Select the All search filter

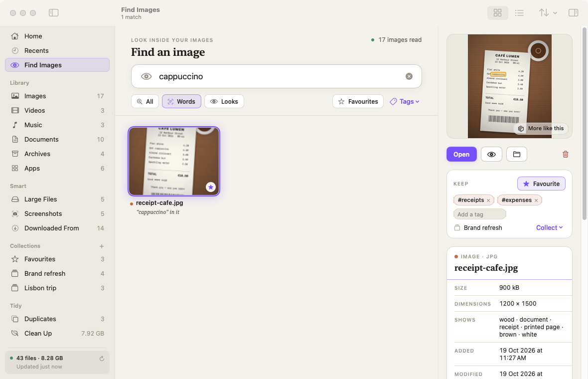(145, 101)
